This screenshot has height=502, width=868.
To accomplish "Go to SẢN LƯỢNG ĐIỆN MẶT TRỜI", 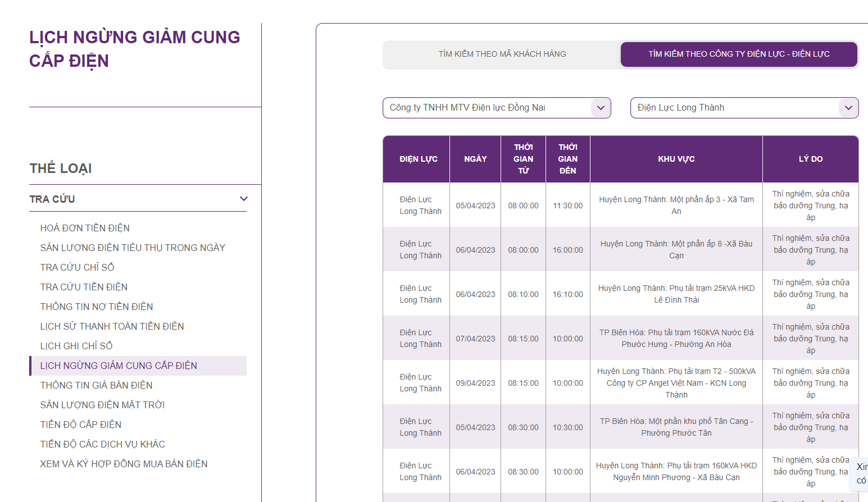I will pos(102,405).
